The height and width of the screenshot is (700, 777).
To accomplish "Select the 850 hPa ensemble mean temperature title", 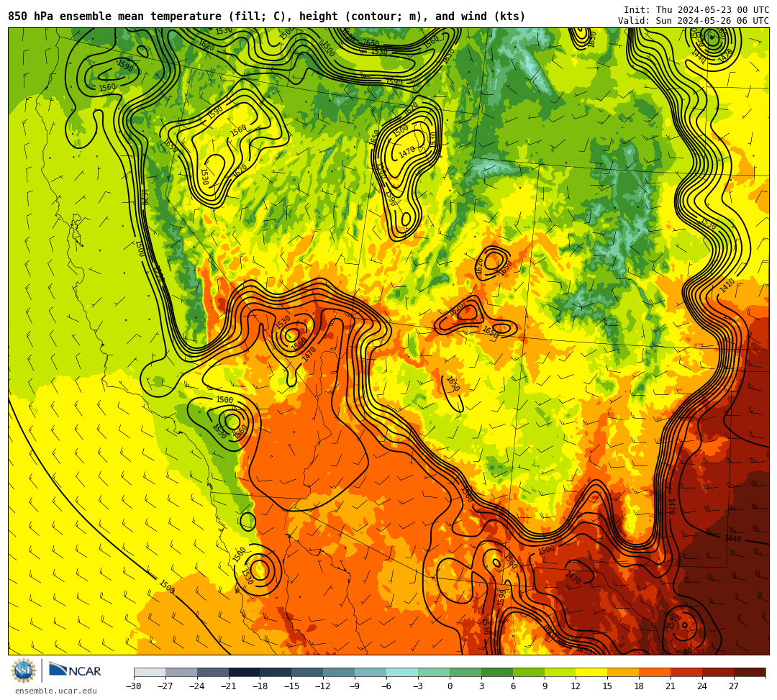I will coord(266,17).
